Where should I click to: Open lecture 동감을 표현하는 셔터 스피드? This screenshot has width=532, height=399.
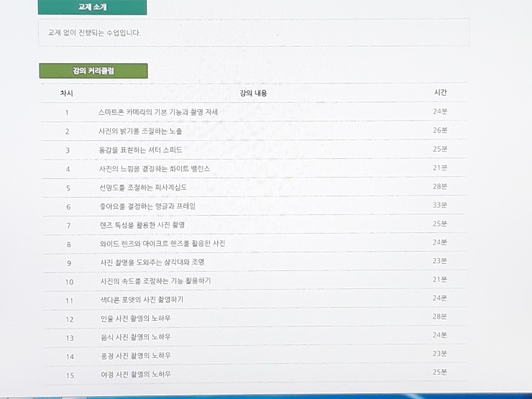(140, 150)
